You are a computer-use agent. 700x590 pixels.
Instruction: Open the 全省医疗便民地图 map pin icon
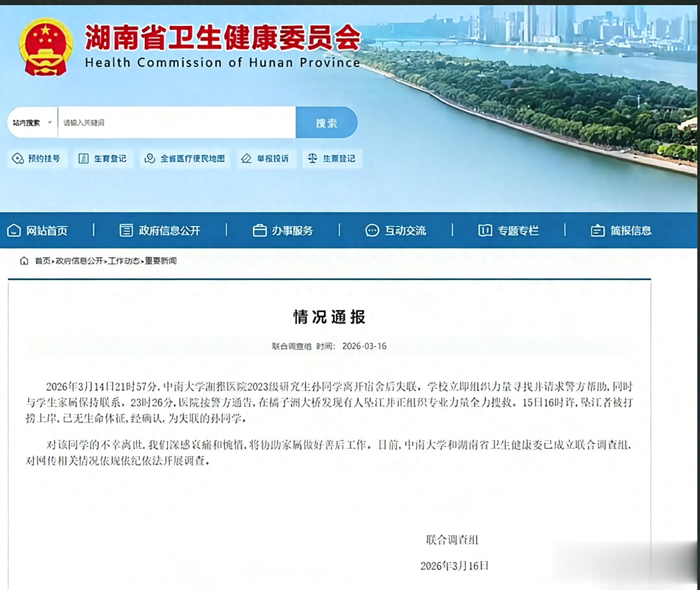point(150,158)
